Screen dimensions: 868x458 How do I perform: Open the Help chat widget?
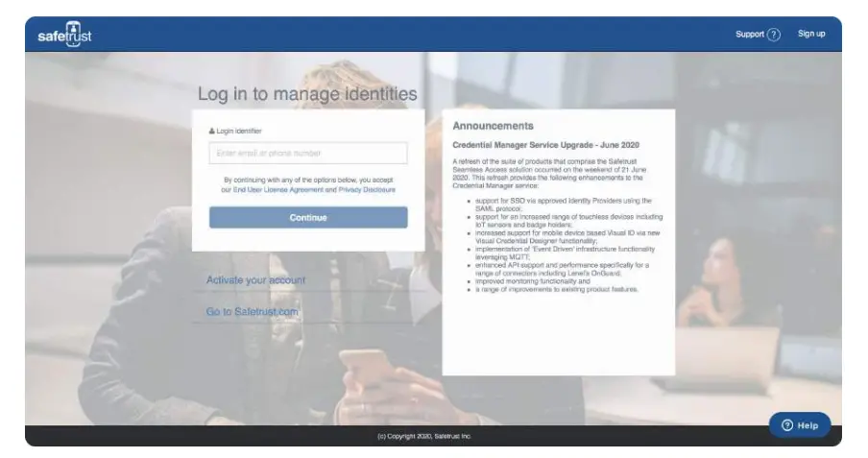pyautogui.click(x=800, y=425)
